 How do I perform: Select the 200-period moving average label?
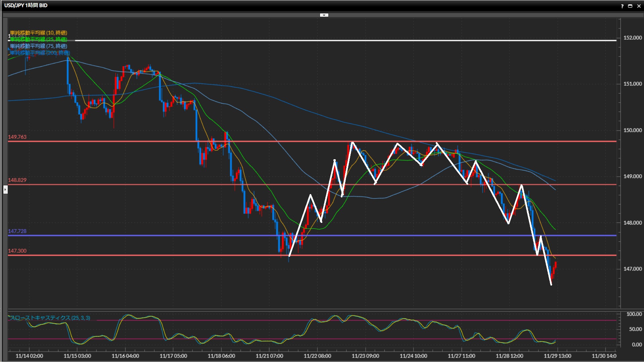point(40,53)
